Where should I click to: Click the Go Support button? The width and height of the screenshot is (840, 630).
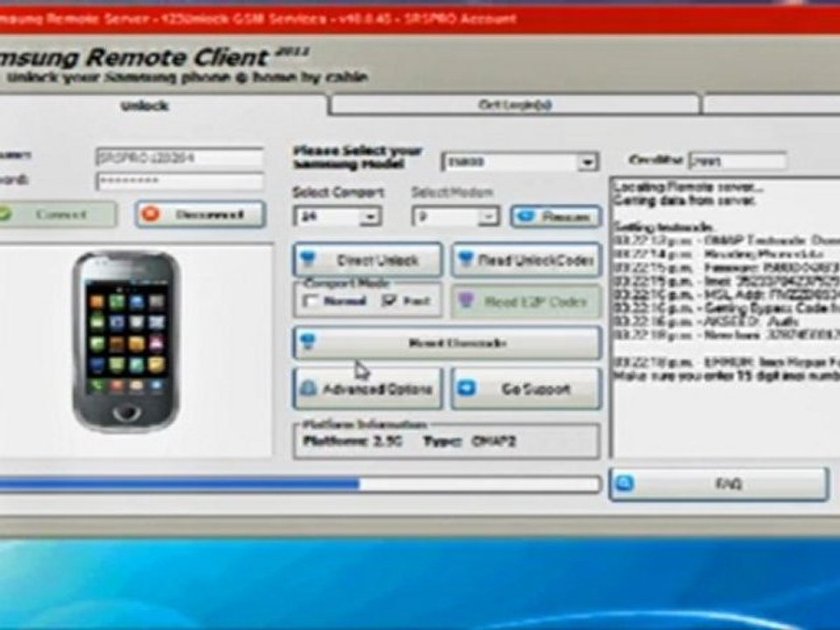(x=526, y=388)
